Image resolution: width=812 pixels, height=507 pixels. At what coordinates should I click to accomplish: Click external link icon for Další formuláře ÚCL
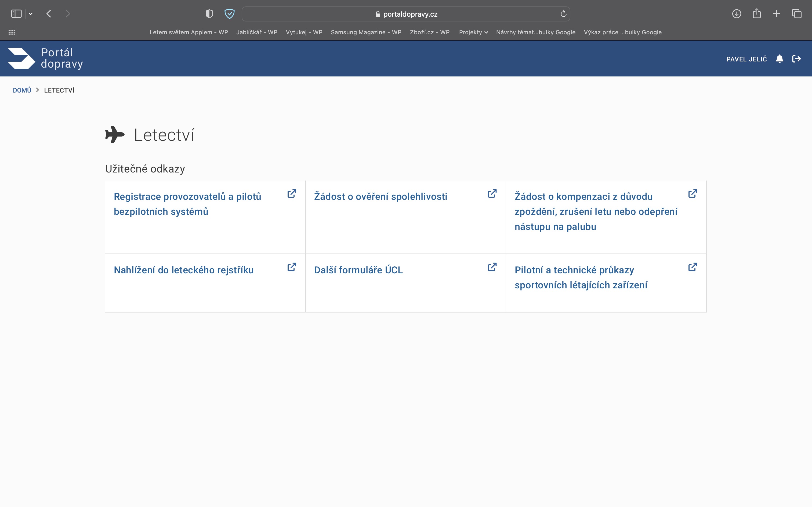pyautogui.click(x=492, y=267)
